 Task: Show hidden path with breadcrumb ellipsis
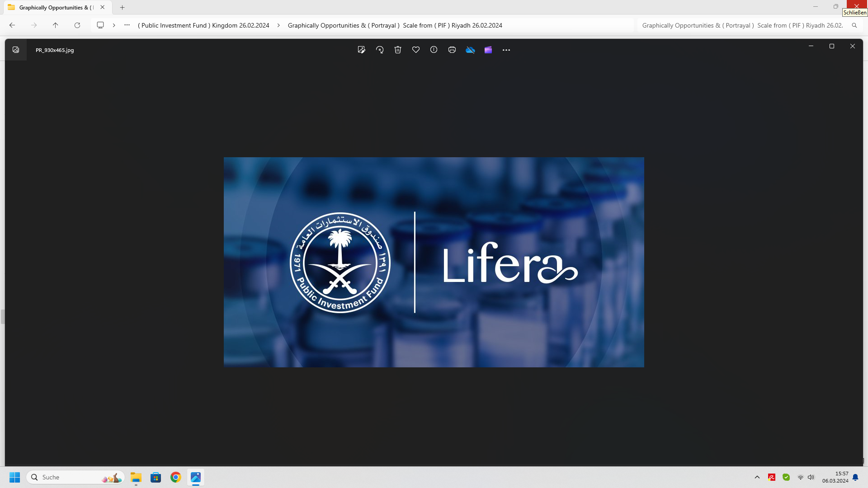tap(127, 25)
